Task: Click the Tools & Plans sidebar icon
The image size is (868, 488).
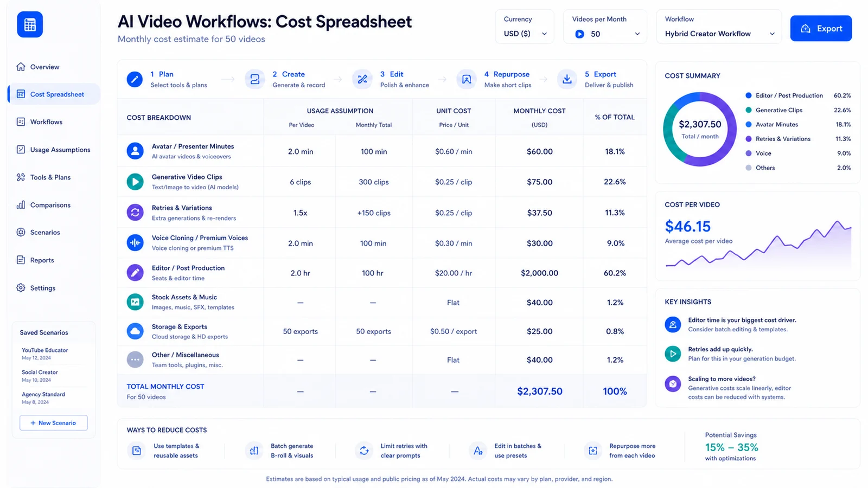Action: coord(21,177)
